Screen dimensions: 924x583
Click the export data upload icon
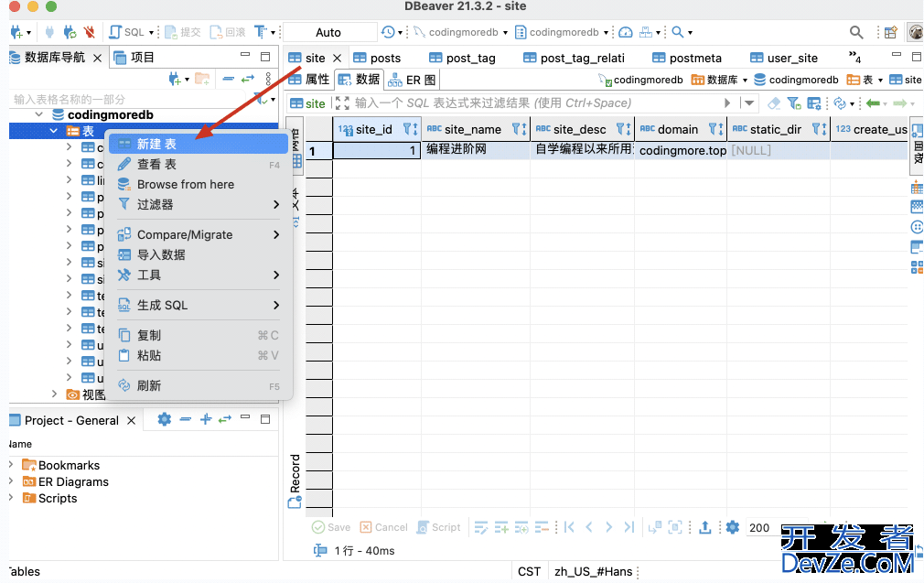point(704,527)
